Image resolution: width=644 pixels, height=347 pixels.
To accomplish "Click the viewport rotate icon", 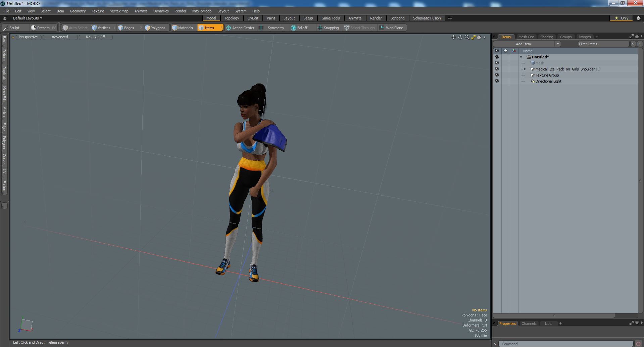I will [x=460, y=37].
